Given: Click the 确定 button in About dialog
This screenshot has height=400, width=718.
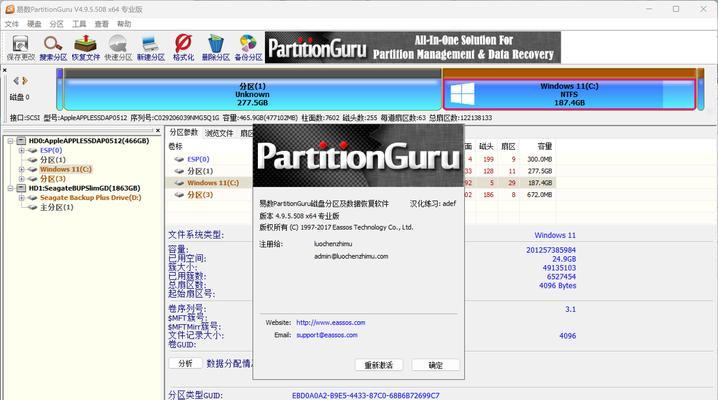Looking at the screenshot, I should [435, 365].
